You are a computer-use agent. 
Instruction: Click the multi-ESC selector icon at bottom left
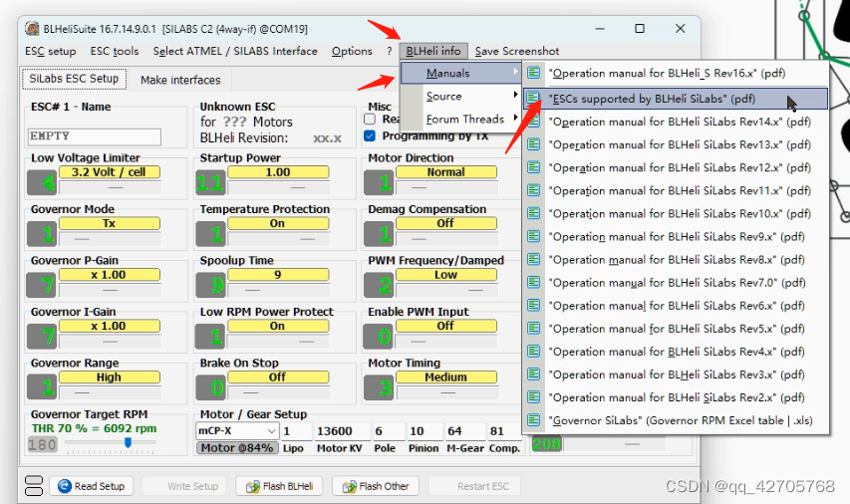pos(34,486)
